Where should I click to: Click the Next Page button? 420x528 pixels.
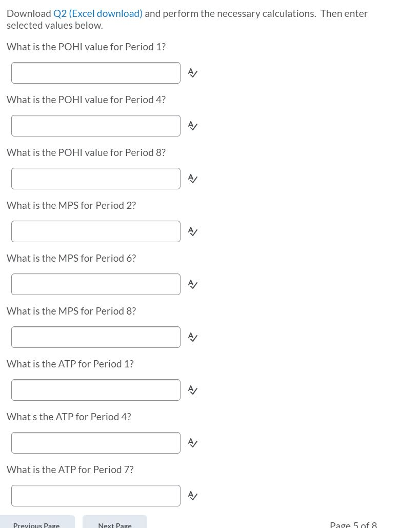114,523
